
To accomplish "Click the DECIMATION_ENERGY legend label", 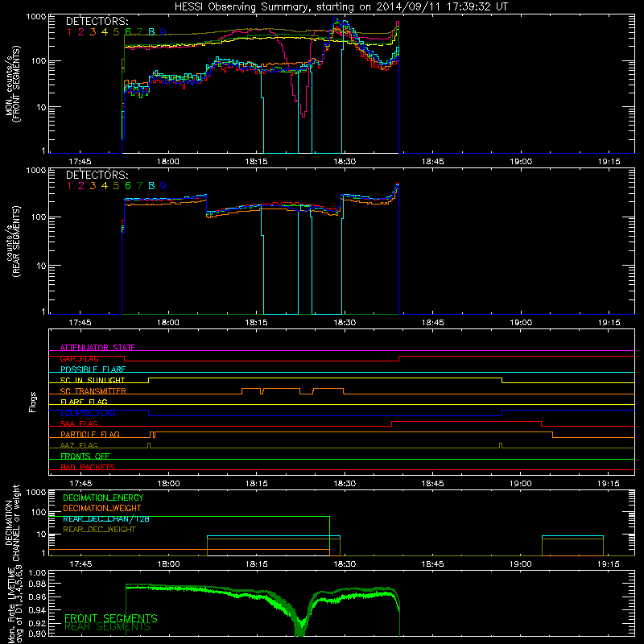I will click(103, 497).
